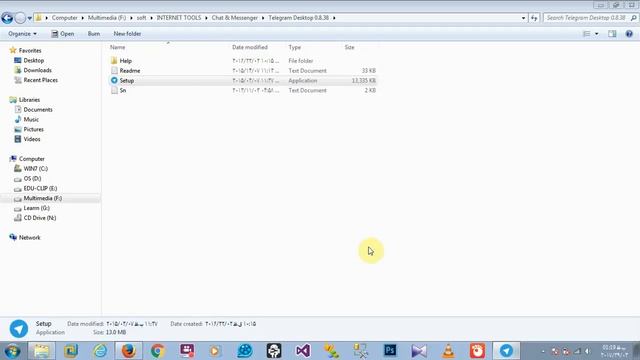Select Computer in the address breadcrumb
This screenshot has width=640, height=360.
pyautogui.click(x=64, y=18)
